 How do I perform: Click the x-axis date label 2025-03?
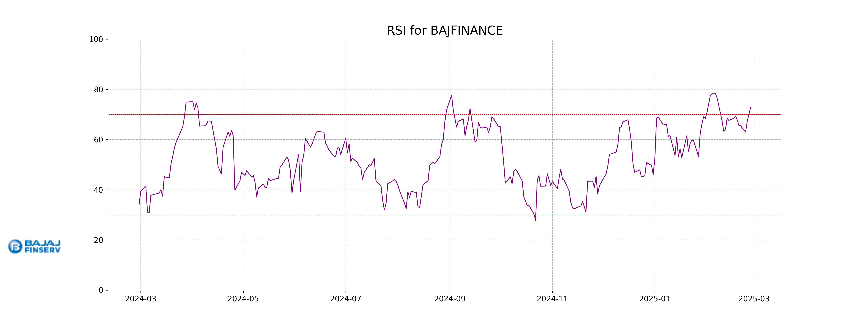754,299
